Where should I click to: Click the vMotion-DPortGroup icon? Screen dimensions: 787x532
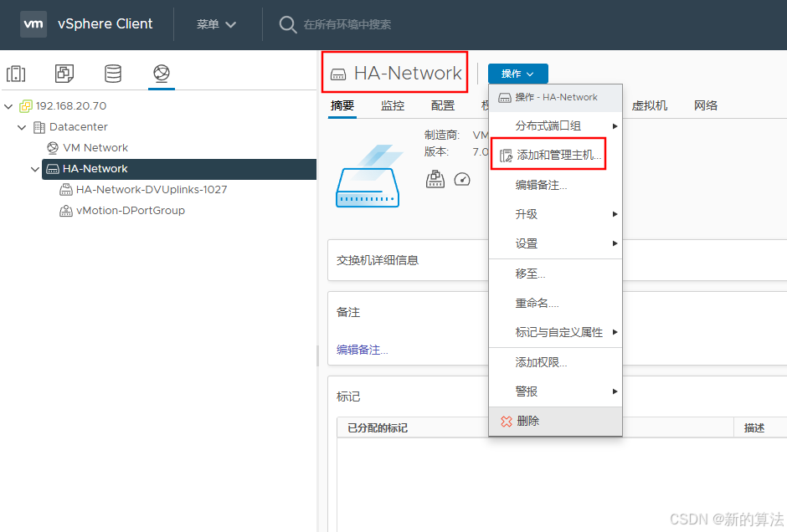66,211
